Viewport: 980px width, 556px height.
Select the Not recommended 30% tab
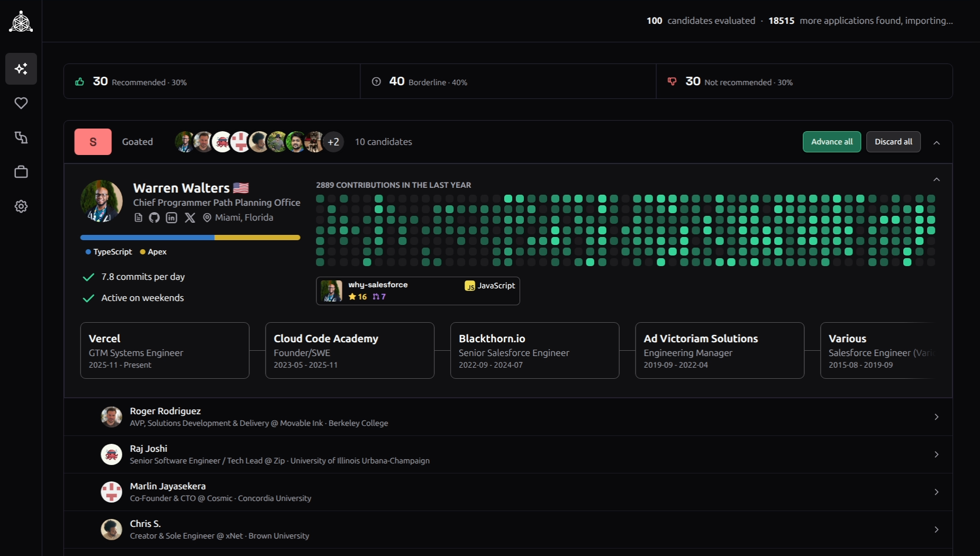pos(804,81)
